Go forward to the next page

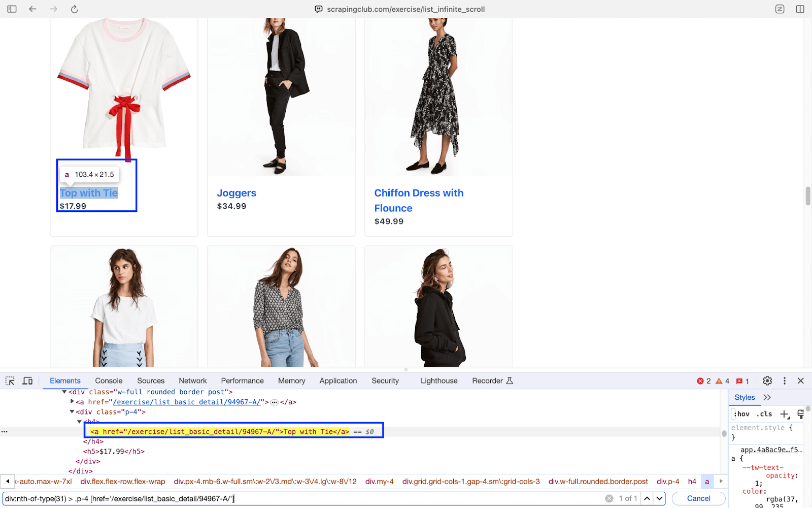54,9
